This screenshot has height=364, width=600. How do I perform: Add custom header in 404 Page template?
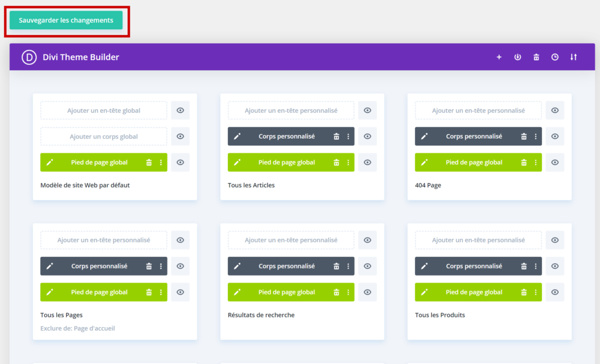click(478, 111)
